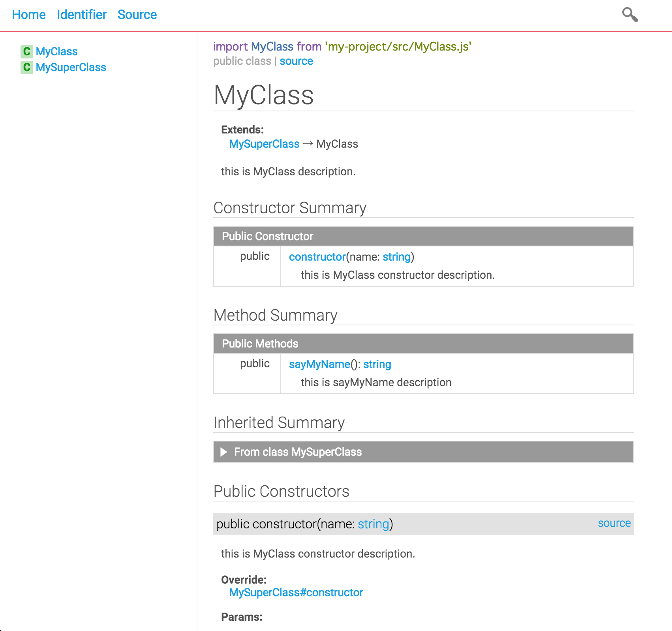The image size is (672, 631).
Task: Open constructor link in Public Constructor table
Action: 317,257
